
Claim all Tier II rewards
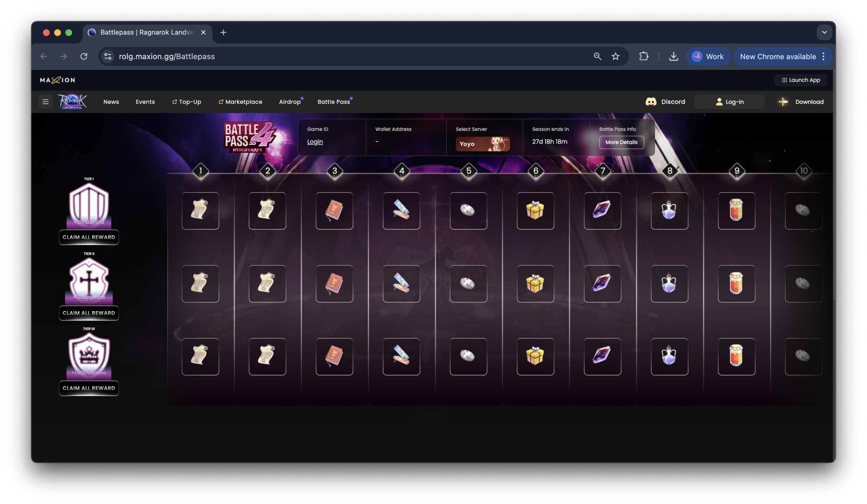pyautogui.click(x=89, y=313)
